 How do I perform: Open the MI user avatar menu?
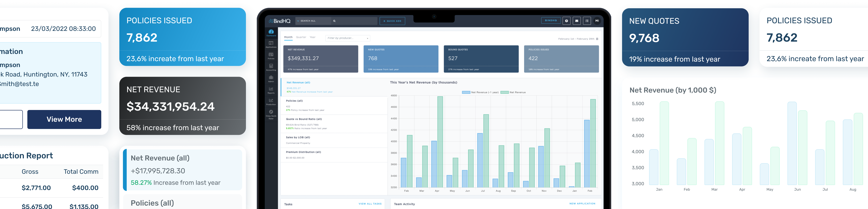[x=597, y=21]
